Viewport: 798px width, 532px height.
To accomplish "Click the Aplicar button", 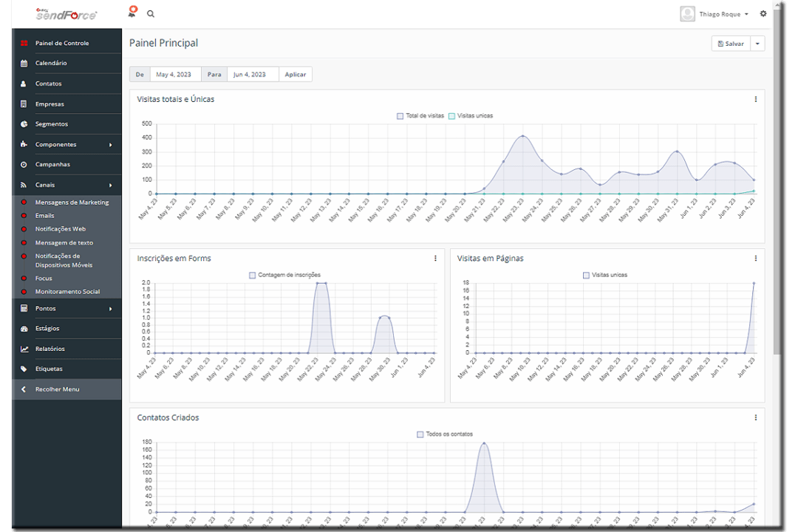I will coord(295,75).
